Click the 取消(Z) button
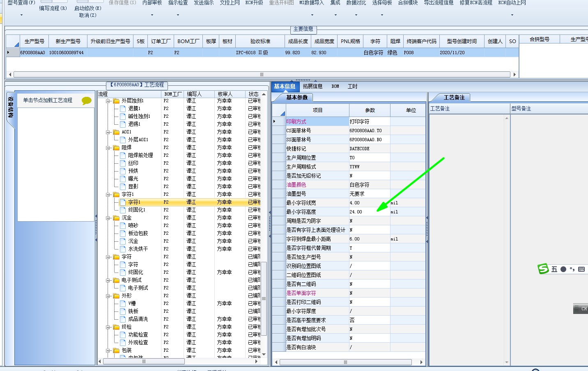This screenshot has width=588, height=371. pos(88,15)
